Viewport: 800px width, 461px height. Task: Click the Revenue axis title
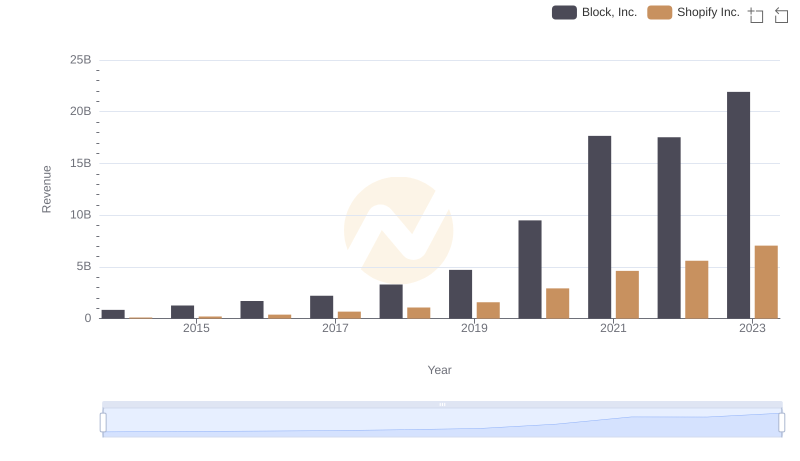tap(46, 189)
